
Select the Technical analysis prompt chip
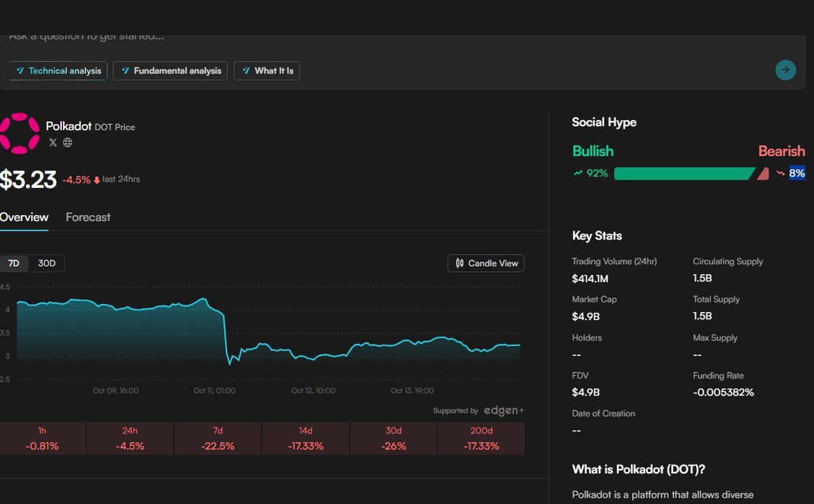[x=58, y=71]
